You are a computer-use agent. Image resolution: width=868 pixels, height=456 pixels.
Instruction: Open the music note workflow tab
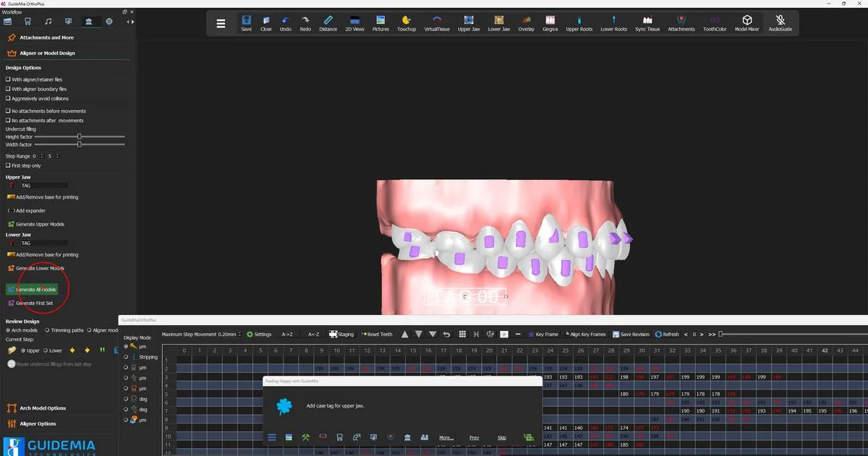point(48,22)
